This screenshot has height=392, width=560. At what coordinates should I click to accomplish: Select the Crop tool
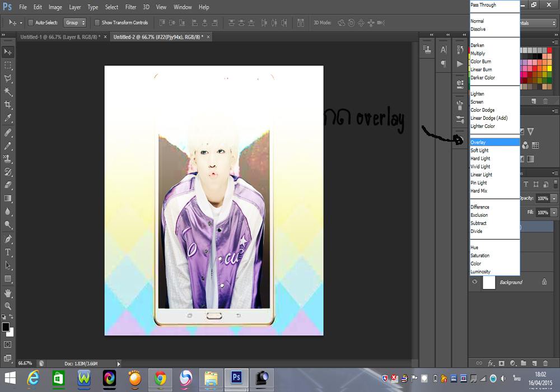pos(8,105)
